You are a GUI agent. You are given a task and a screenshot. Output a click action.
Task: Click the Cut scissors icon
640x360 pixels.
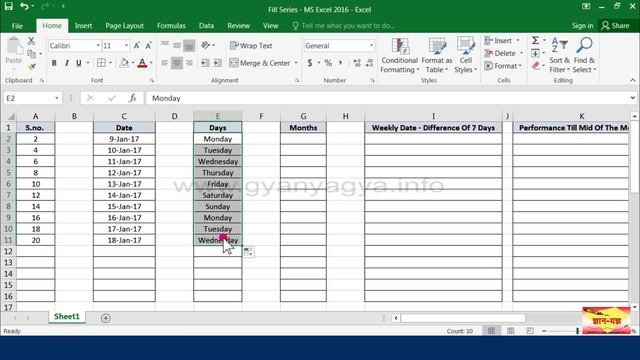tap(31, 41)
